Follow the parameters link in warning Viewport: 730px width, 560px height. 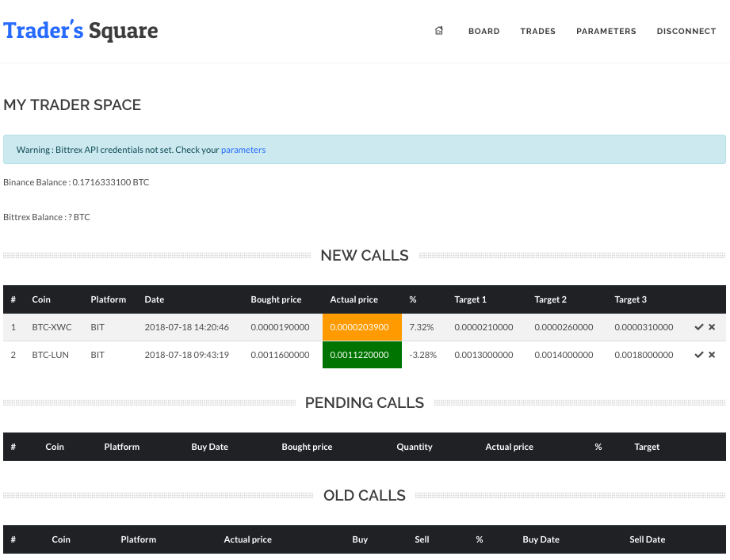[x=243, y=150]
